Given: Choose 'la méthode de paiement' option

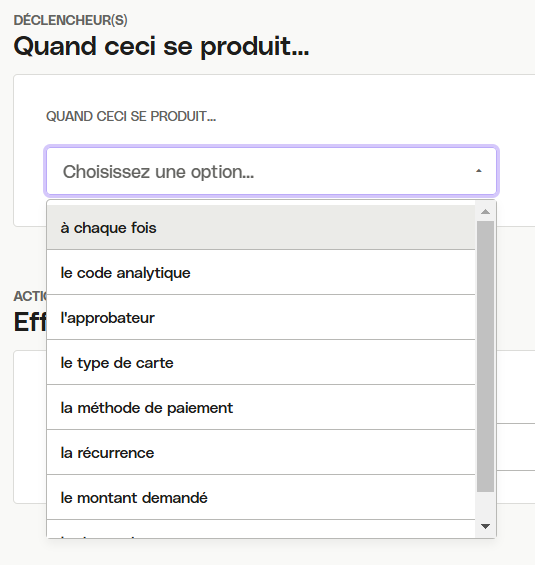Looking at the screenshot, I should coord(261,408).
